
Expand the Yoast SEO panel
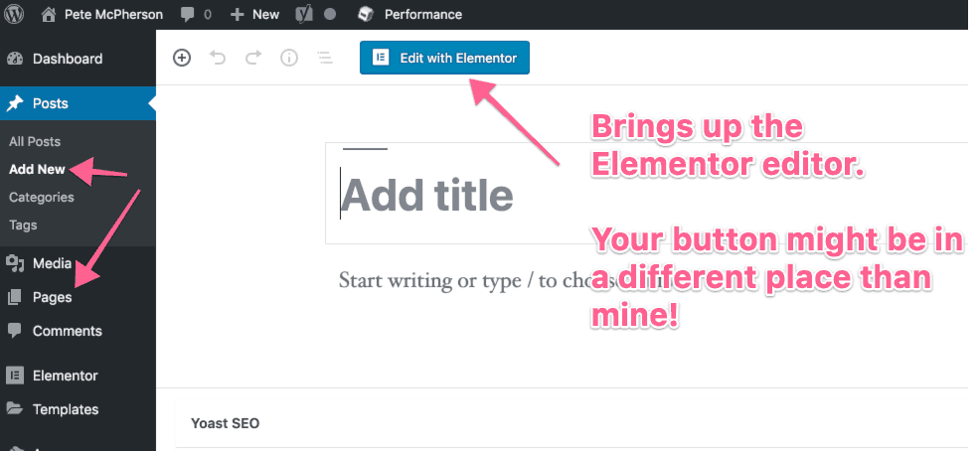(x=572, y=423)
